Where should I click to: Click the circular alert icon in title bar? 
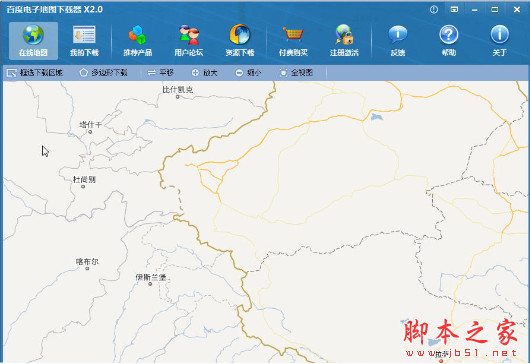pyautogui.click(x=434, y=9)
